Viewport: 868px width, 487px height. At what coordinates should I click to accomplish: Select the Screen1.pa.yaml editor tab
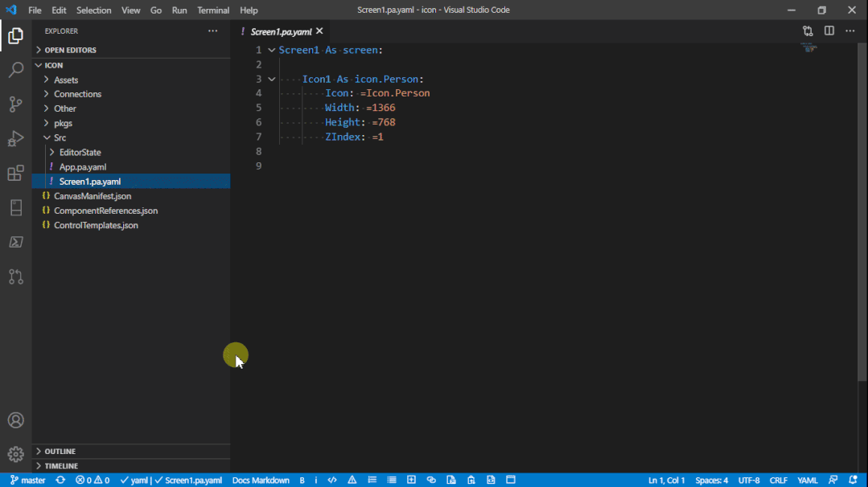[281, 31]
